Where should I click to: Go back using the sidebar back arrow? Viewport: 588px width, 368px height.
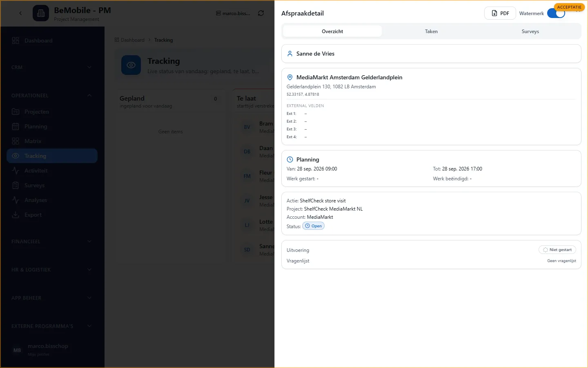point(20,13)
